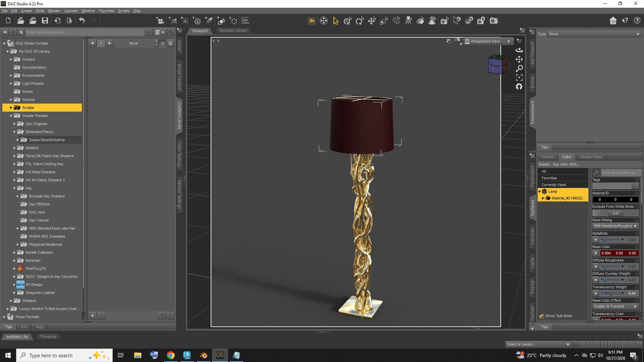Expand the Lamp Material sub-item
Image resolution: width=644 pixels, height=362 pixels.
pos(543,198)
